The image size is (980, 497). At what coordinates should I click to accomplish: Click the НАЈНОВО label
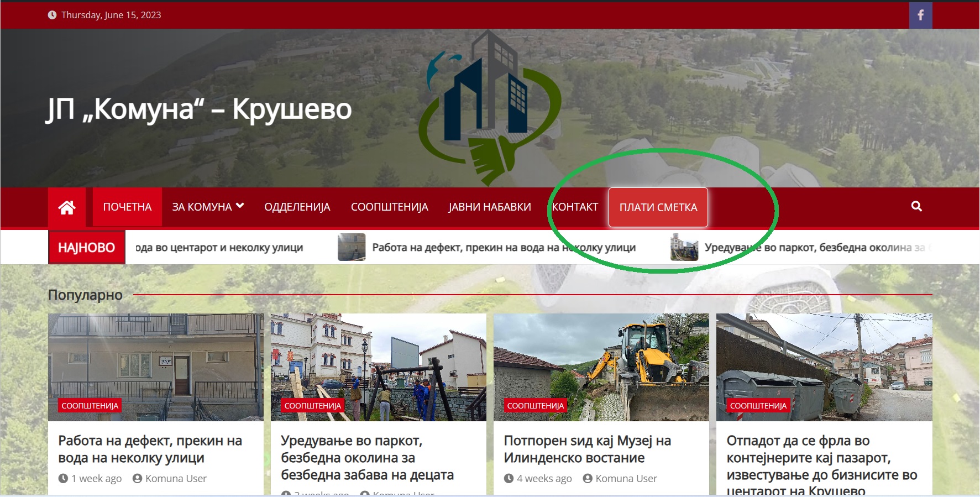click(86, 247)
